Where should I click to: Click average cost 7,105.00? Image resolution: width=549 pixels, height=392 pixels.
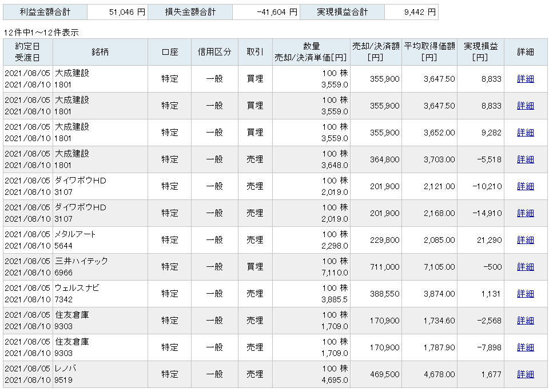pos(439,267)
